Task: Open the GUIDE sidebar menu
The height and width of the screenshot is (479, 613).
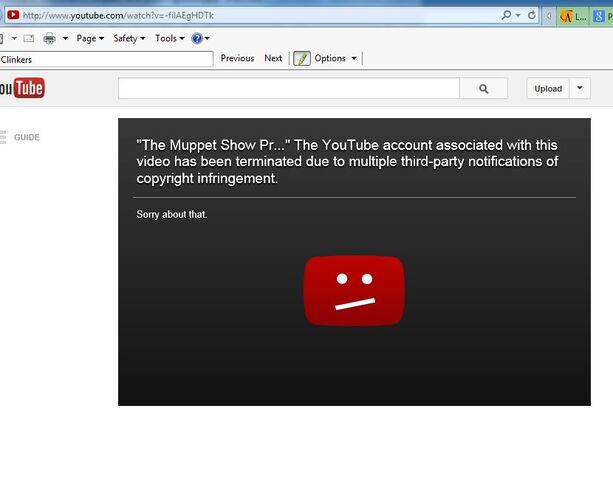Action: pos(20,137)
